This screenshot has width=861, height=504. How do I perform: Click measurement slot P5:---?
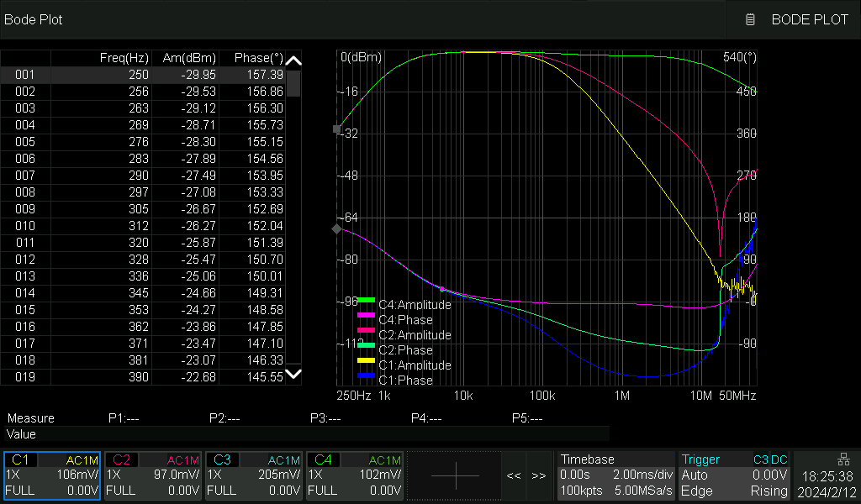pos(527,418)
